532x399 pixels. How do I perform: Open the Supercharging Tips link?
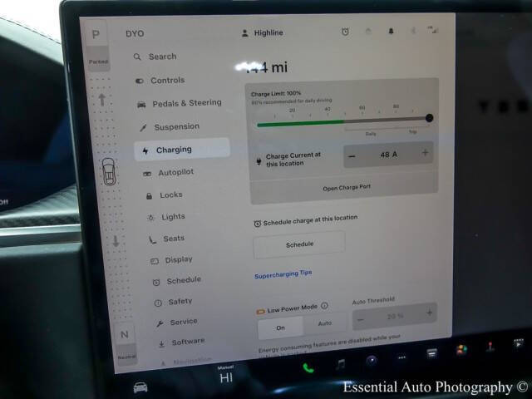tap(283, 274)
